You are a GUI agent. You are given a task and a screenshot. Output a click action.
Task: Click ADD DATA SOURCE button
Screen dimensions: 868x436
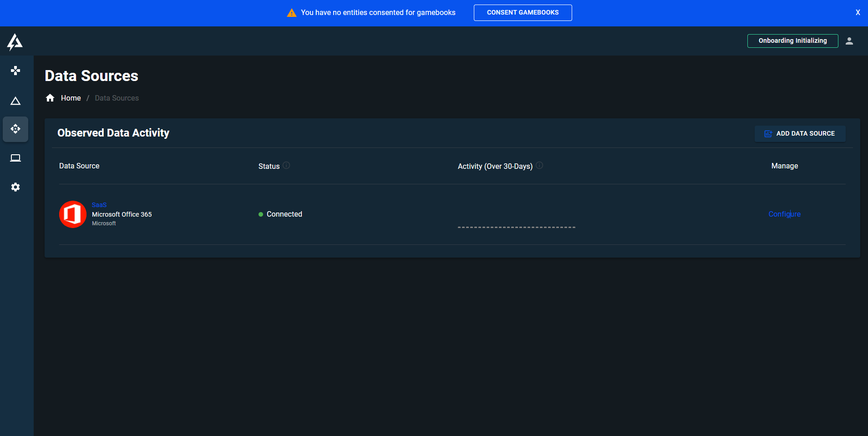800,134
